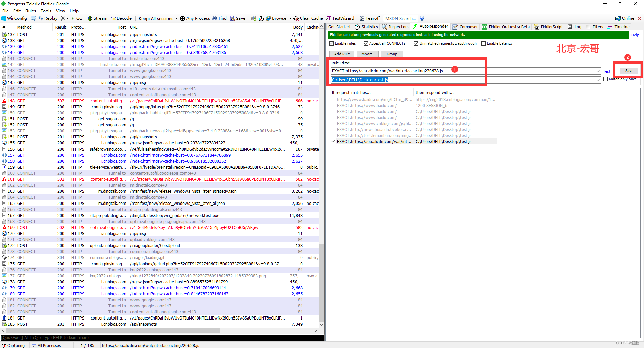This screenshot has height=348, width=644.
Task: Click the timer clock toolbar icon
Action: tap(261, 18)
